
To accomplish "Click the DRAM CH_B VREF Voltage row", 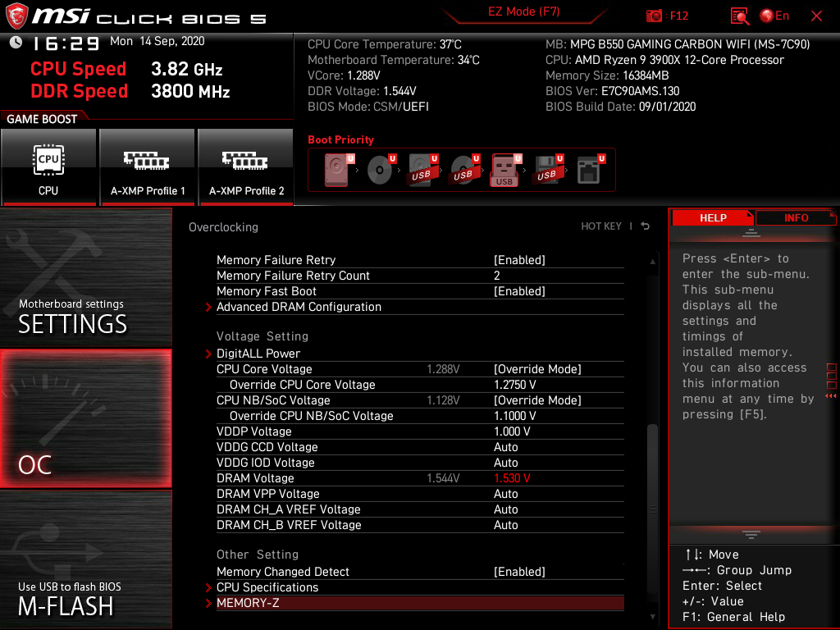I will pos(420,524).
